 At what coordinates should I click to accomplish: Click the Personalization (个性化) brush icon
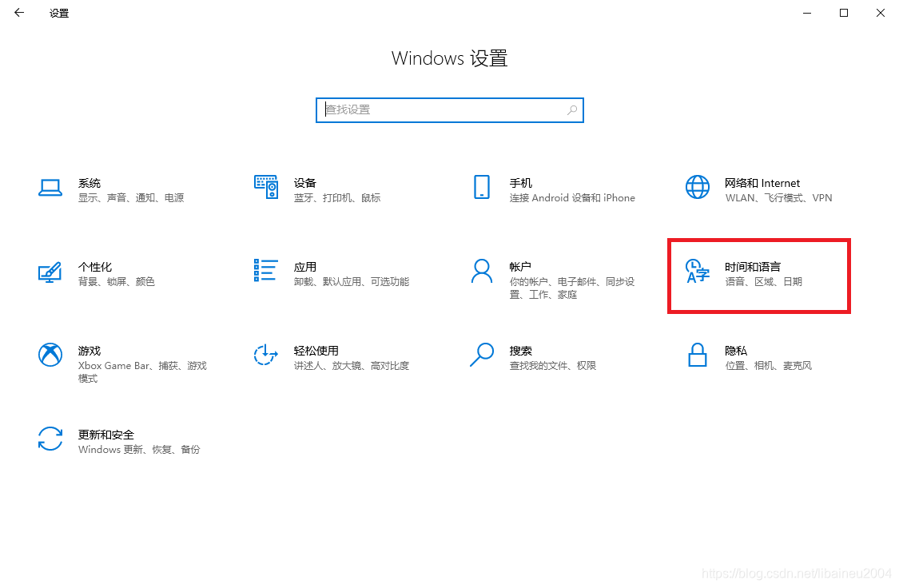tap(50, 272)
